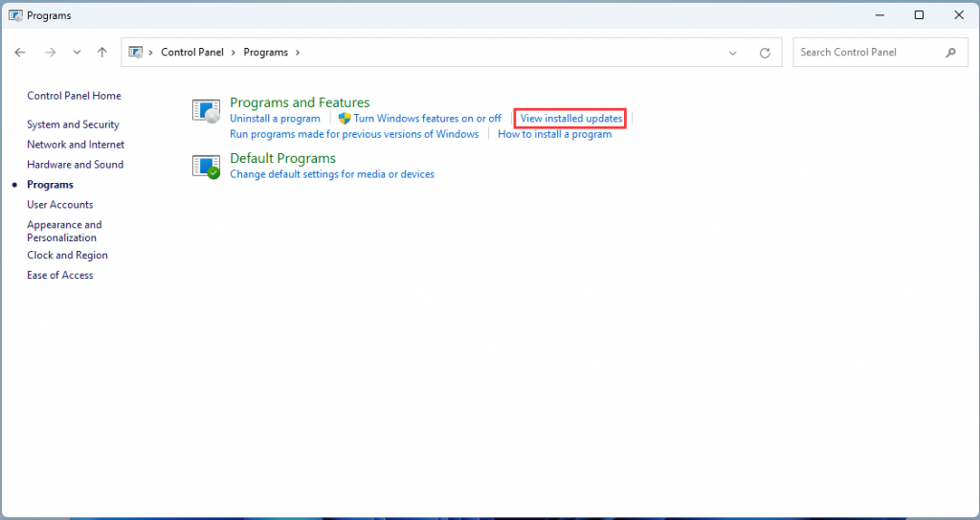Click the forward navigation arrow
The image size is (980, 520).
point(50,53)
